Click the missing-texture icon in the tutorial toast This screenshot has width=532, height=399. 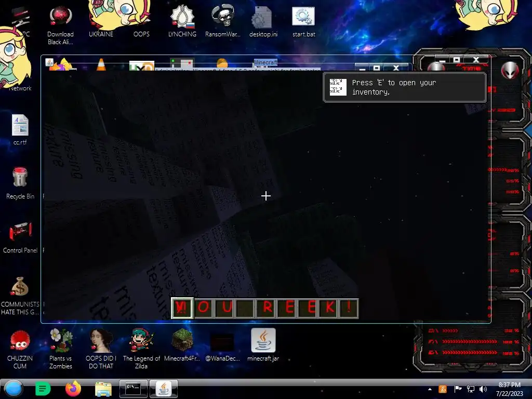[x=338, y=87]
